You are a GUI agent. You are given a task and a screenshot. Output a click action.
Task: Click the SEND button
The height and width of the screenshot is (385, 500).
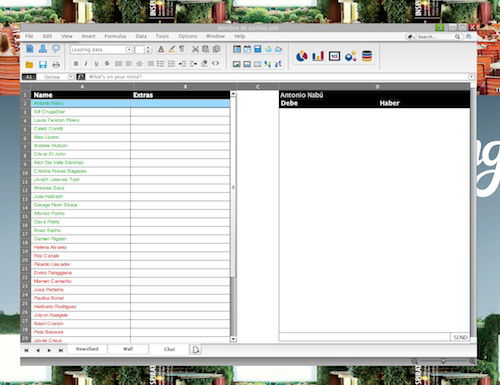[x=460, y=337]
